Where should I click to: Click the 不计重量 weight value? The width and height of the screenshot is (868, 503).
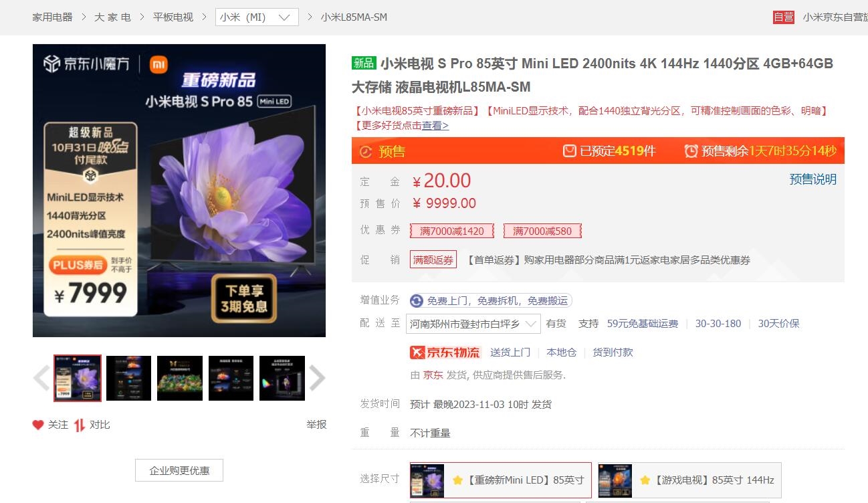coord(430,433)
